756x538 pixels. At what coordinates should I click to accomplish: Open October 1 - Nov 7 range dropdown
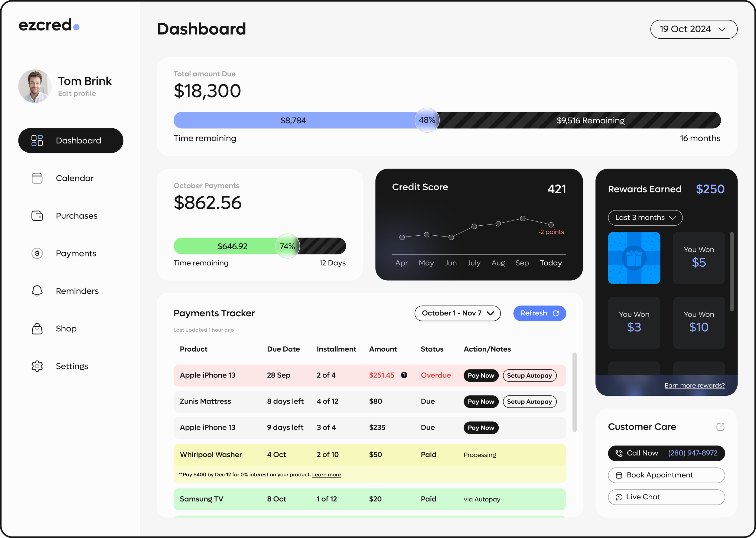(x=457, y=313)
